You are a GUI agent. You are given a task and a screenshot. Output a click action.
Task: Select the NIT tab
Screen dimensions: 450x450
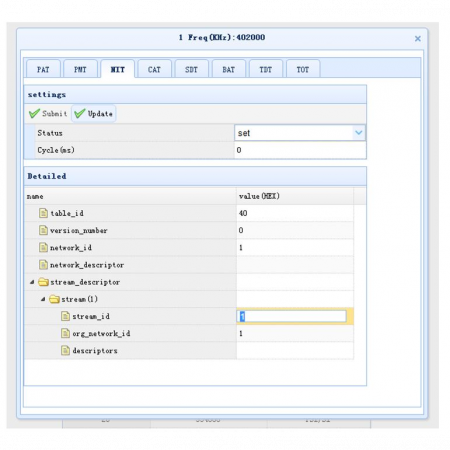(x=118, y=69)
